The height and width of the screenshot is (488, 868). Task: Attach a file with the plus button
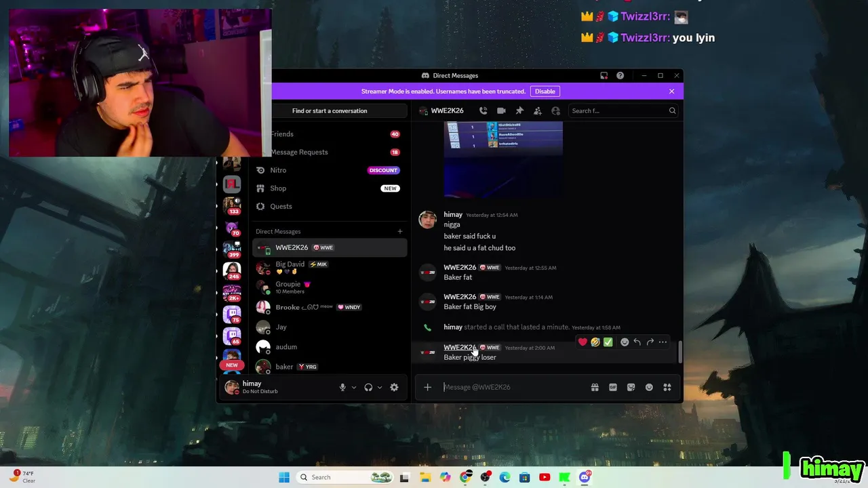(x=427, y=387)
